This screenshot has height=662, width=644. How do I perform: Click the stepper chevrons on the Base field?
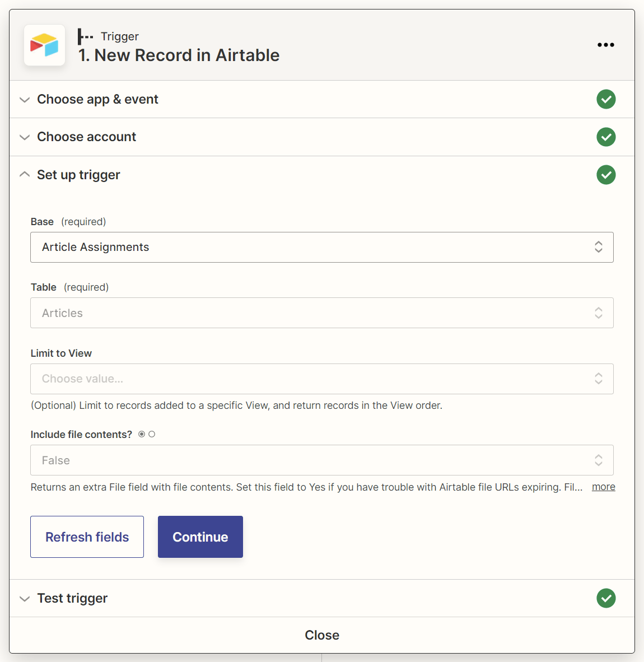coord(598,247)
